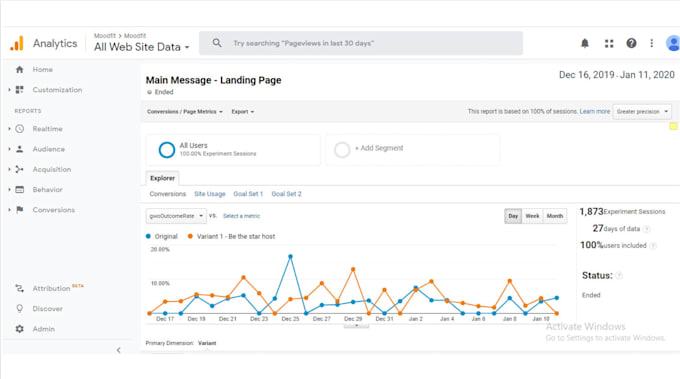
Task: Expand the Conversions section arrow
Action: (x=9, y=210)
